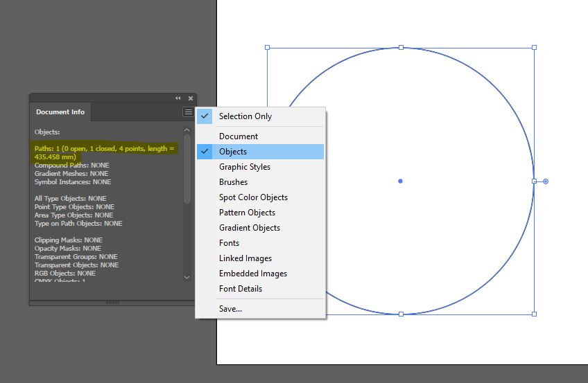588x383 pixels.
Task: Switch to the Document Info tab
Action: click(60, 112)
